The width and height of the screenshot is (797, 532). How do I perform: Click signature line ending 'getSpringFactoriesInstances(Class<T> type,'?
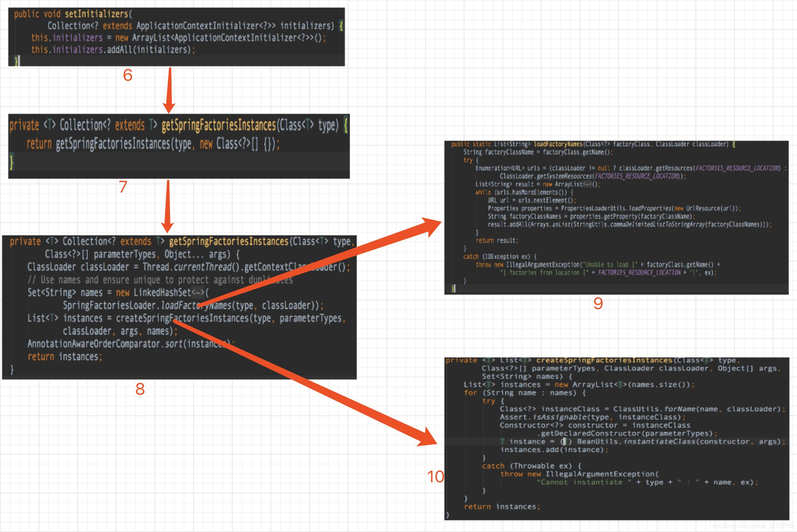pos(182,241)
